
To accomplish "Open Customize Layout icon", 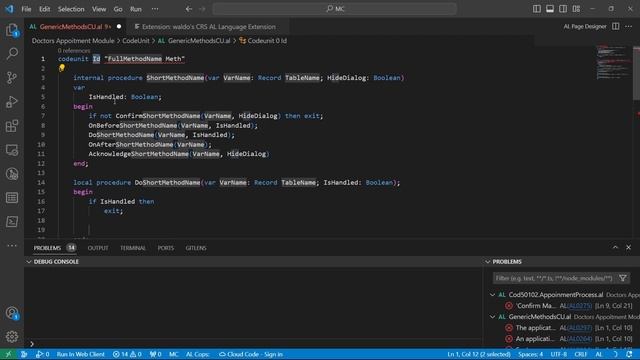I will [x=576, y=9].
